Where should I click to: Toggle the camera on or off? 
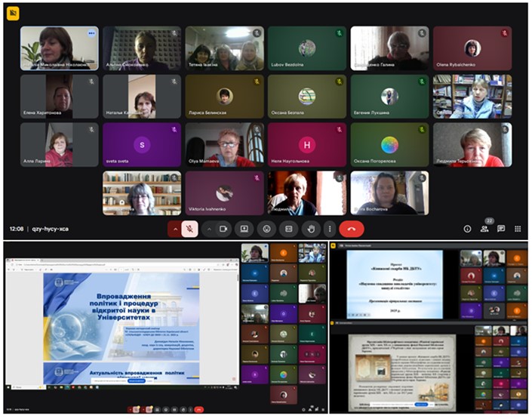(223, 228)
